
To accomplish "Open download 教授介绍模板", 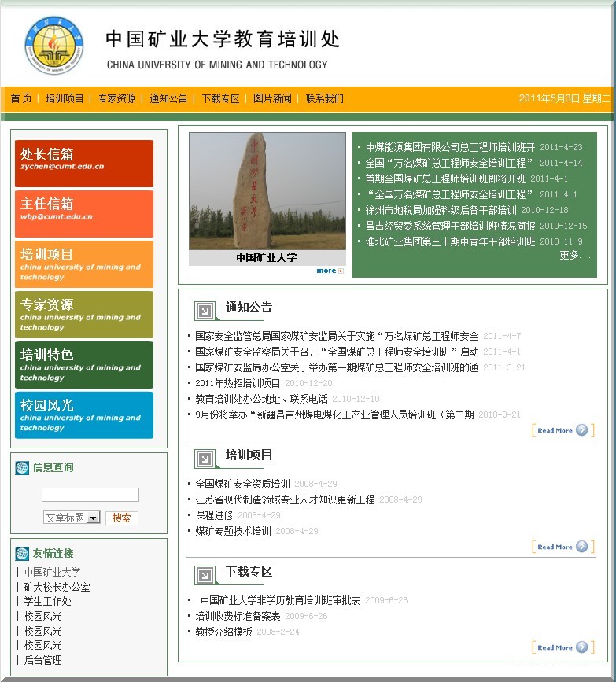I will point(223,632).
